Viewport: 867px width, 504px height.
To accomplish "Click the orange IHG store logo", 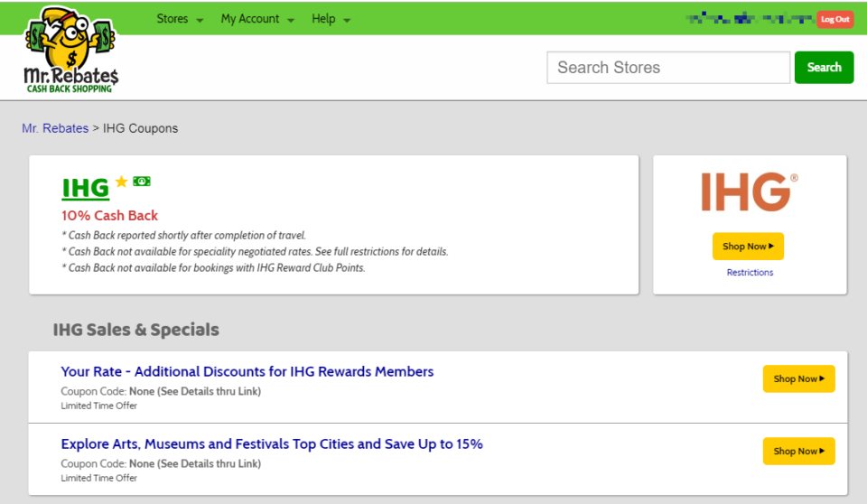I will [750, 192].
